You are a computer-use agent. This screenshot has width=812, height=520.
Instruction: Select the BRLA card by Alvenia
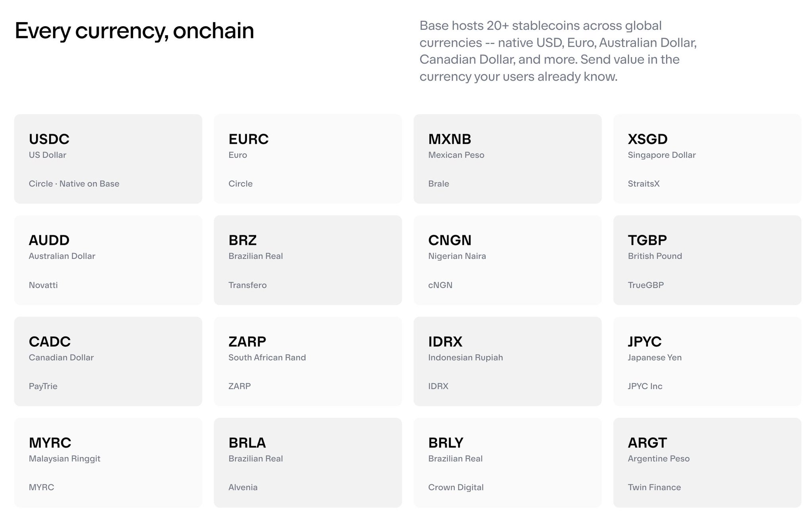[x=308, y=463]
